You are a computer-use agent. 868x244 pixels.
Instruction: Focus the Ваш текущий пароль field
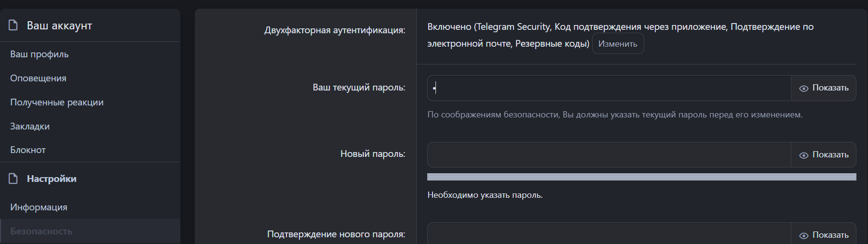(609, 88)
